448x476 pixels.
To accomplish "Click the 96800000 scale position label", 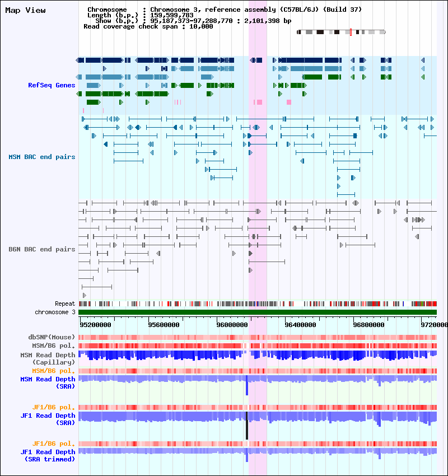I will point(368,325).
